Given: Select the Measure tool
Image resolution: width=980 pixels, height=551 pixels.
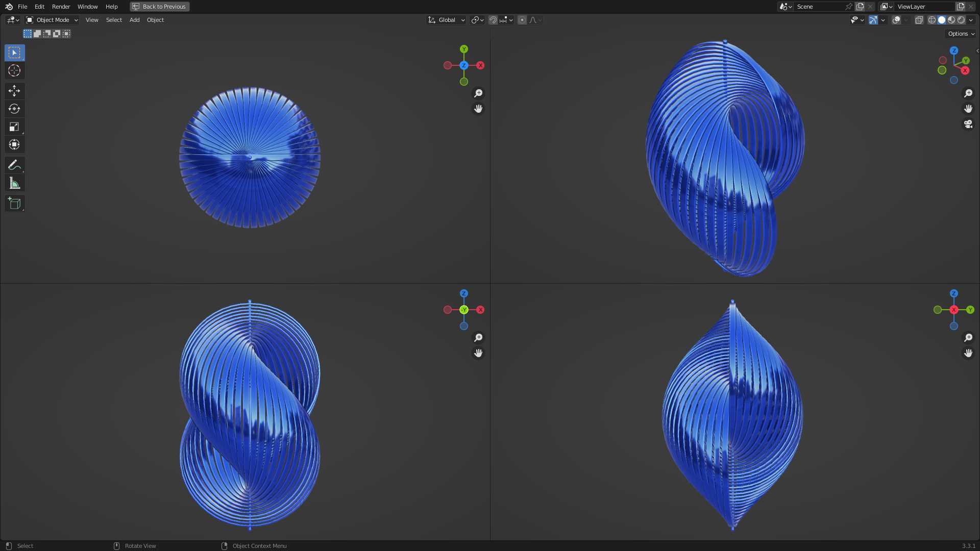Looking at the screenshot, I should tap(14, 183).
